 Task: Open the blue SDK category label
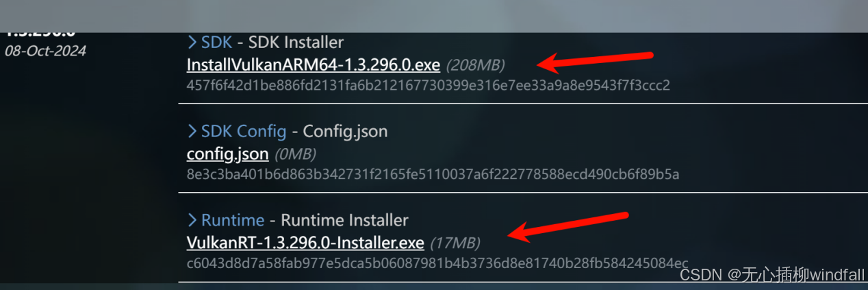(217, 43)
